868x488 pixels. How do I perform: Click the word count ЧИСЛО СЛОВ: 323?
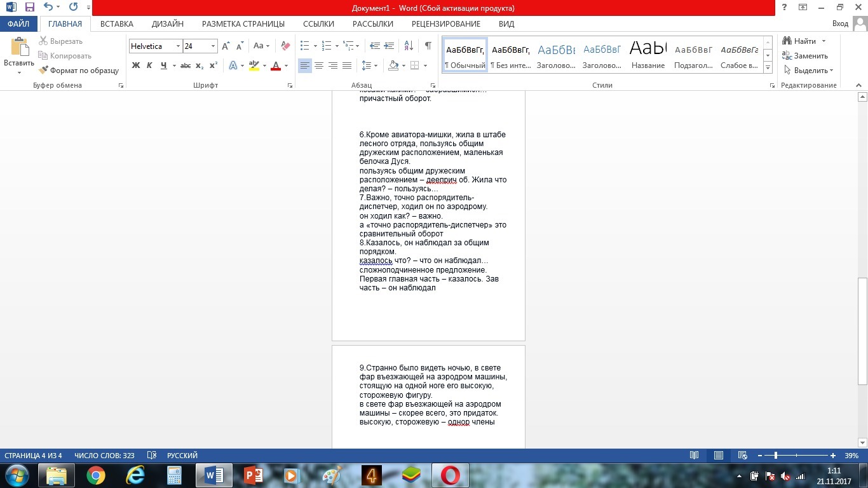[104, 456]
